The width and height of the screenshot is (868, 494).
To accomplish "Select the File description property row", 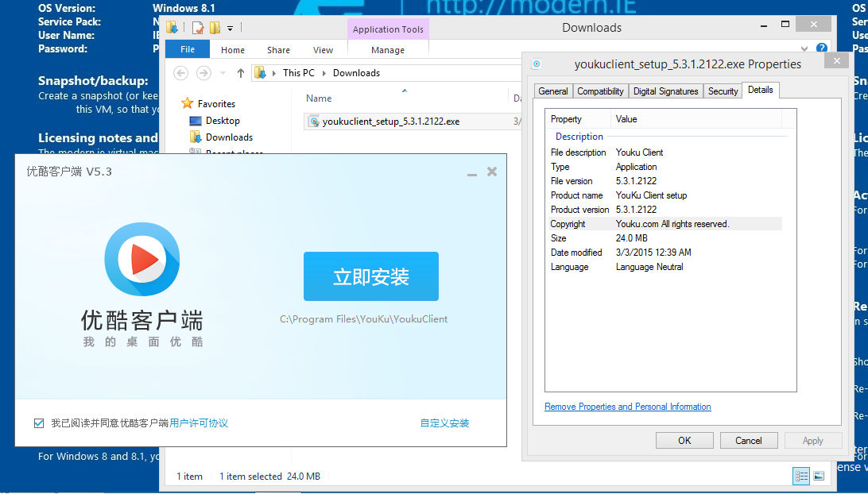I will click(x=665, y=152).
